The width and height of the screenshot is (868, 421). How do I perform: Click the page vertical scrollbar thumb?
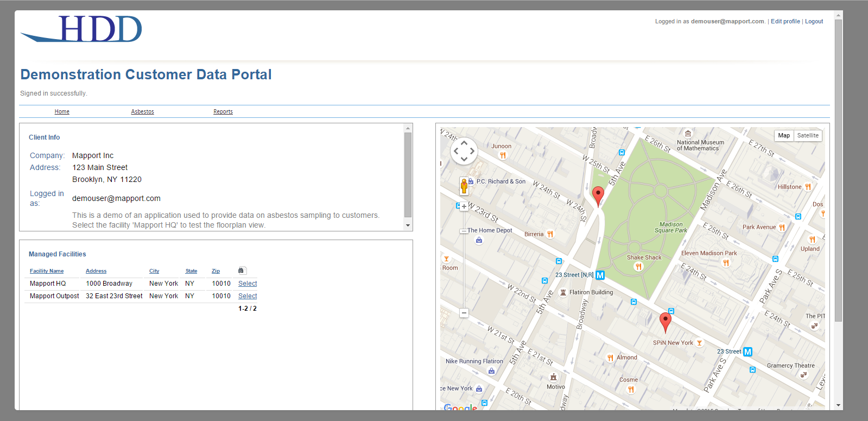click(x=839, y=171)
